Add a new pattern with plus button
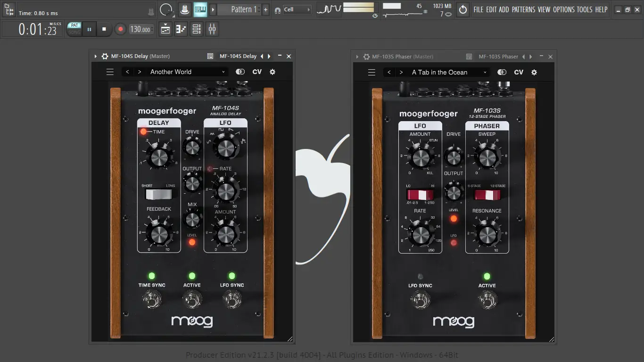 tap(265, 9)
